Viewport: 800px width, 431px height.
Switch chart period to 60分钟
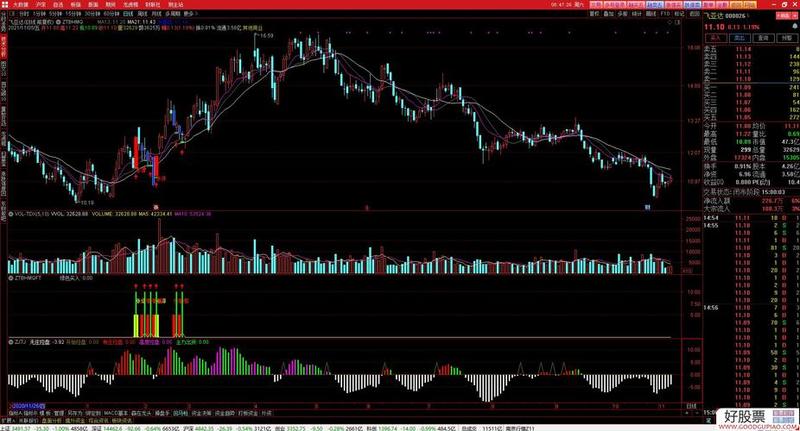[111, 14]
